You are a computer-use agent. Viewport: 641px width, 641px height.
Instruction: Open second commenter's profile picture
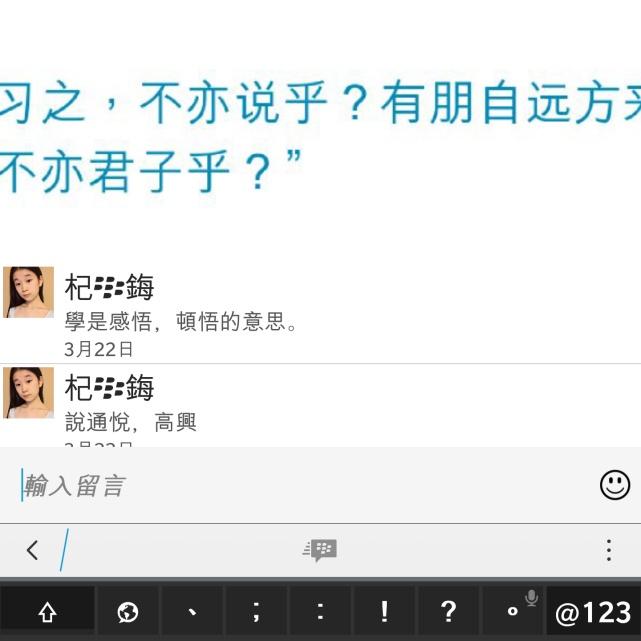tap(29, 393)
